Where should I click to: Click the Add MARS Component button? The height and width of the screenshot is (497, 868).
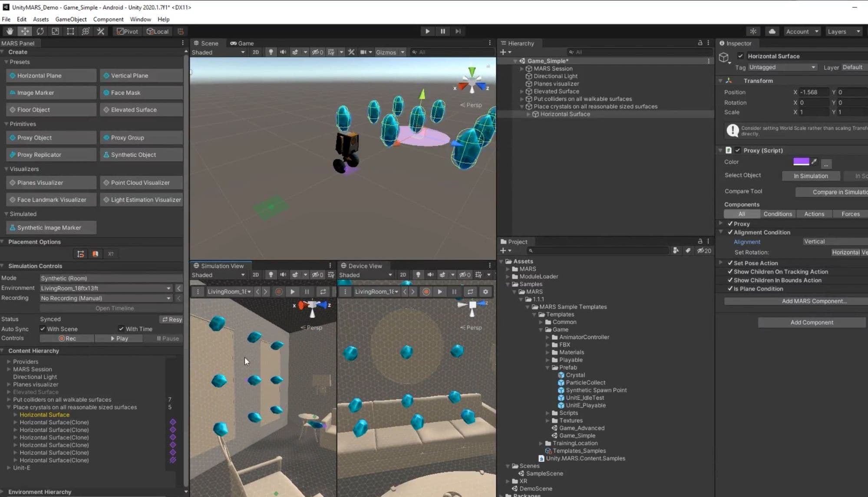click(x=812, y=301)
